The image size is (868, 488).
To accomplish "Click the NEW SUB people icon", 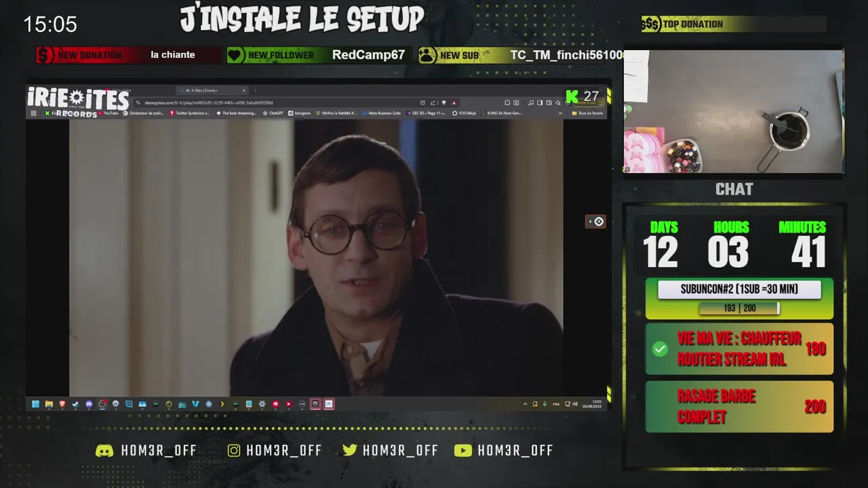I will 427,55.
